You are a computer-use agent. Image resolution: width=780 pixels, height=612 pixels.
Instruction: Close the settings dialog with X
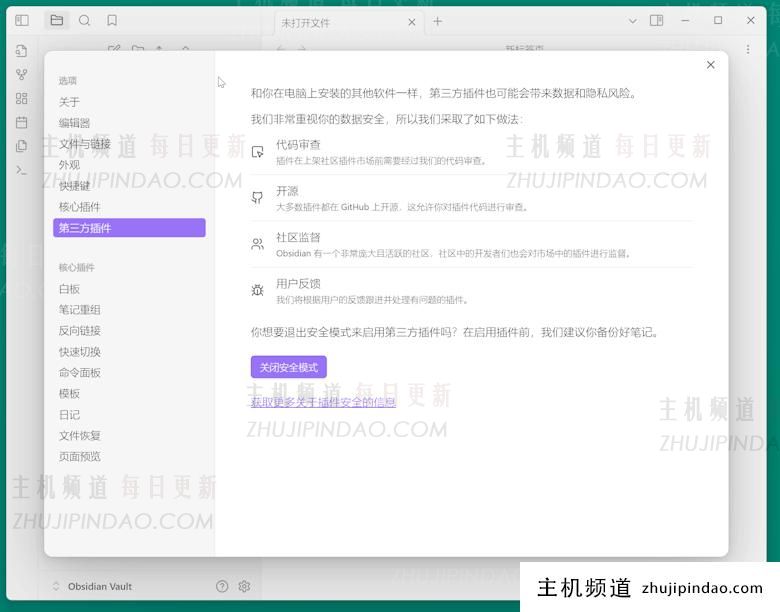click(x=711, y=65)
